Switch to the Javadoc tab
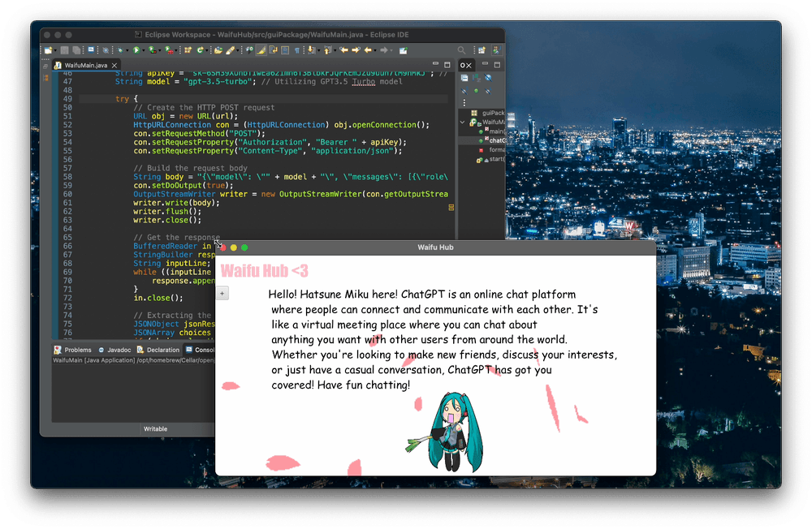 click(x=114, y=350)
